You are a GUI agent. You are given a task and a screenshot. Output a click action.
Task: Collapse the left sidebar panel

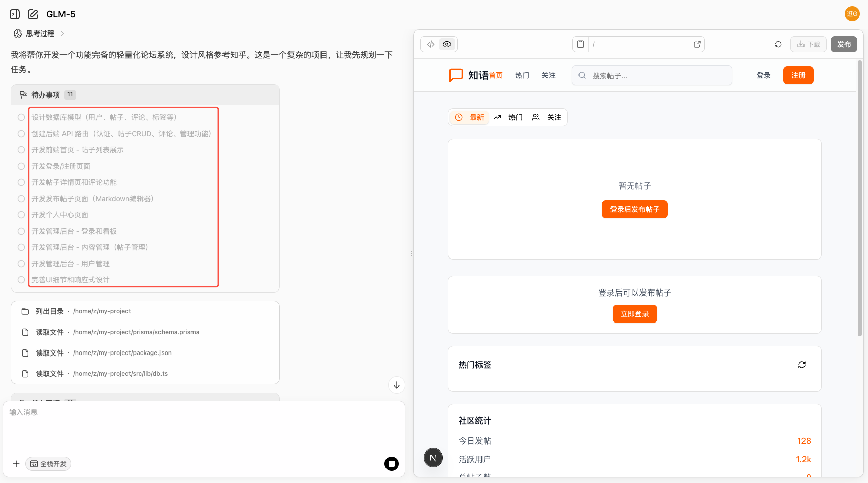pos(14,14)
